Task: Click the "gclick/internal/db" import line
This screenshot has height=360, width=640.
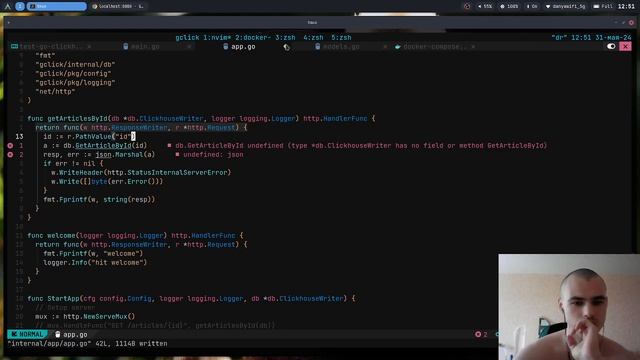Action: click(75, 64)
